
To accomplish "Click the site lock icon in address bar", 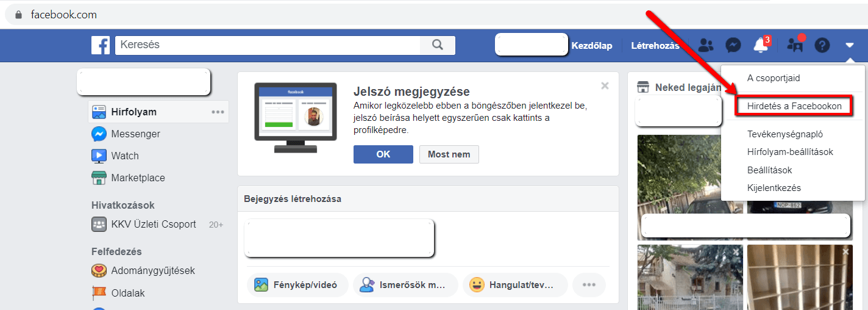I will 19,15.
